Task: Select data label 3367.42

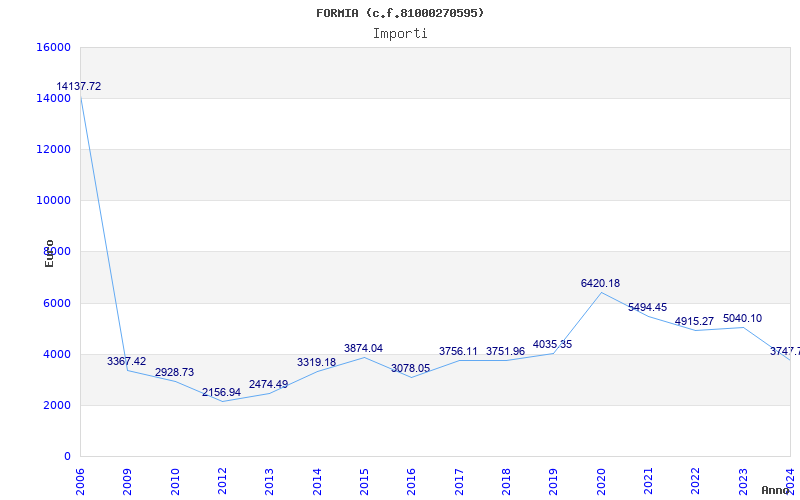Action: [127, 361]
